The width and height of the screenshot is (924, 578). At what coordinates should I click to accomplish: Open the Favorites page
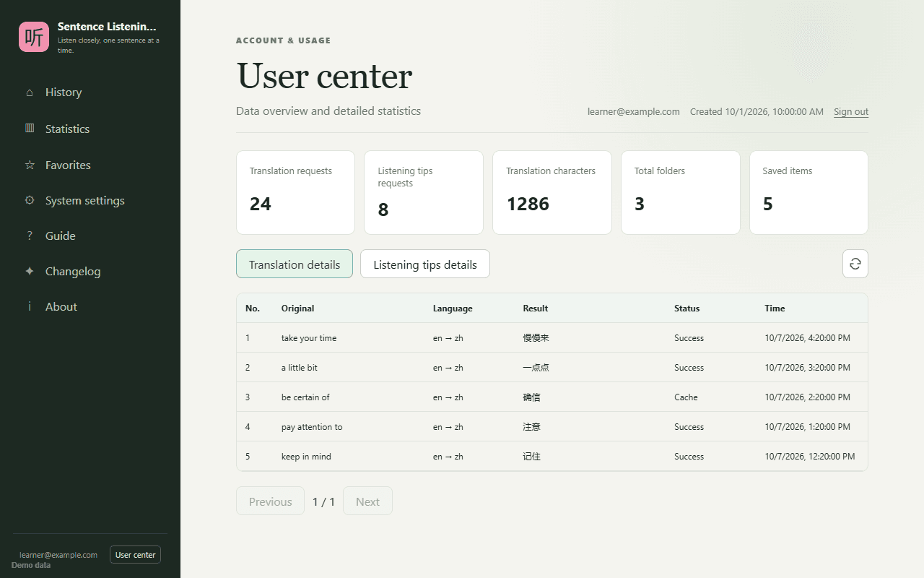pos(90,165)
